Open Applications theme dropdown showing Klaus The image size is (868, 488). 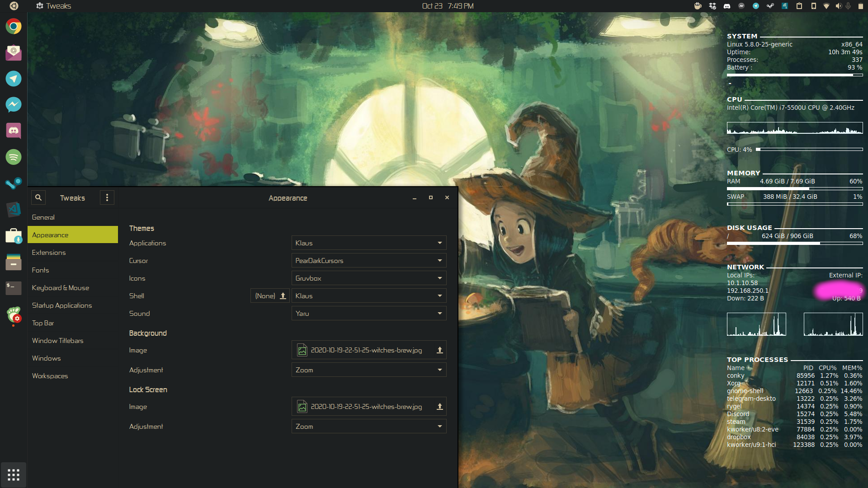coord(369,243)
